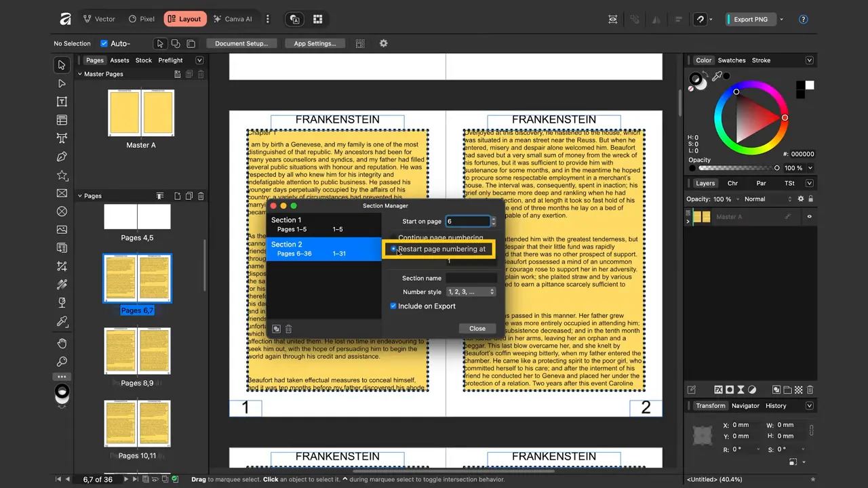The width and height of the screenshot is (868, 488).
Task: Open the help question mark icon
Action: [x=804, y=19]
